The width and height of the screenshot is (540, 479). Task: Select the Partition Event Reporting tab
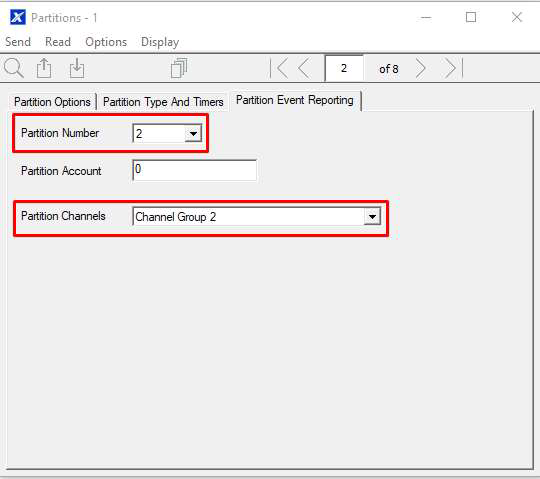pyautogui.click(x=295, y=100)
